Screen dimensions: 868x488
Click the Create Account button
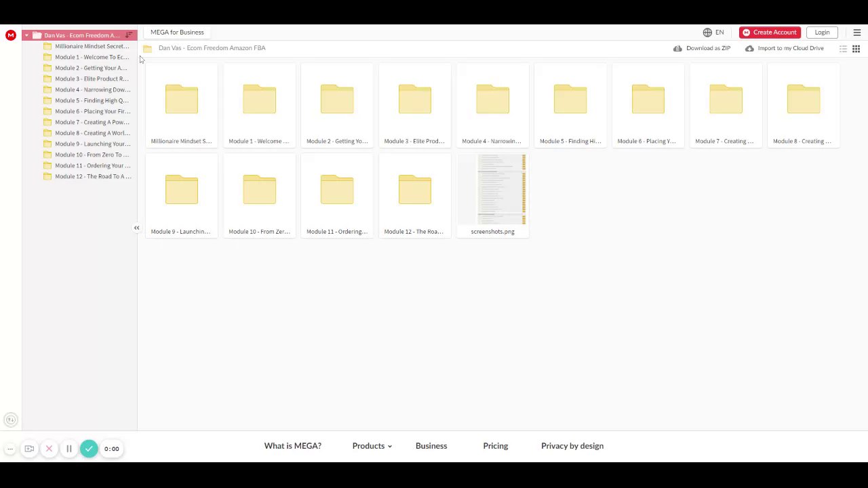point(770,33)
